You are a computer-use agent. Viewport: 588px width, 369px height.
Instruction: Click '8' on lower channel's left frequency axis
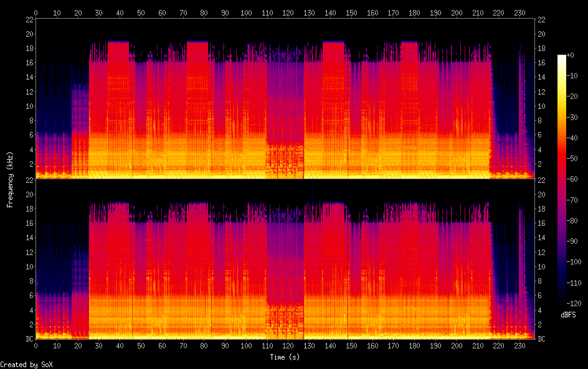pos(32,281)
